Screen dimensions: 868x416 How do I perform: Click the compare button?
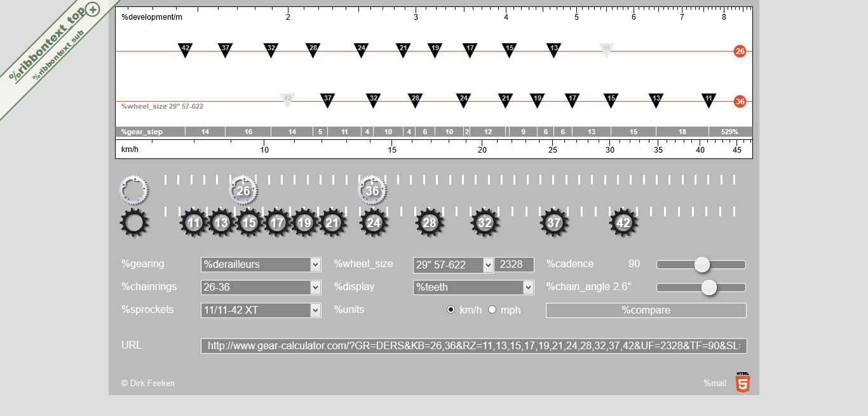(646, 310)
